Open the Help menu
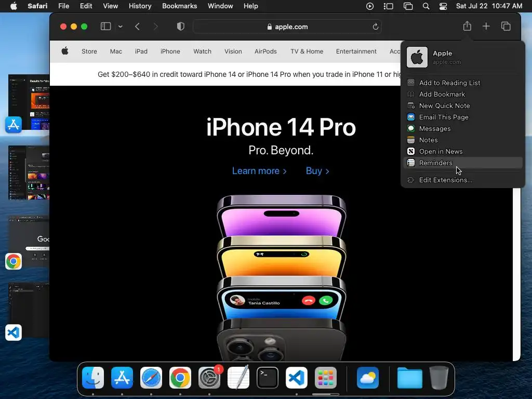 251,6
